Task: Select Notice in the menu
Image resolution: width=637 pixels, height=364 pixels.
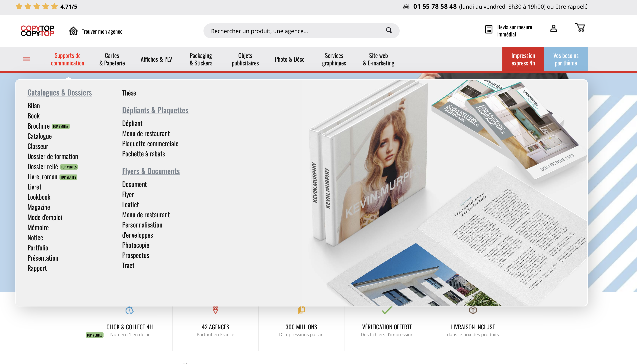Action: click(x=35, y=238)
